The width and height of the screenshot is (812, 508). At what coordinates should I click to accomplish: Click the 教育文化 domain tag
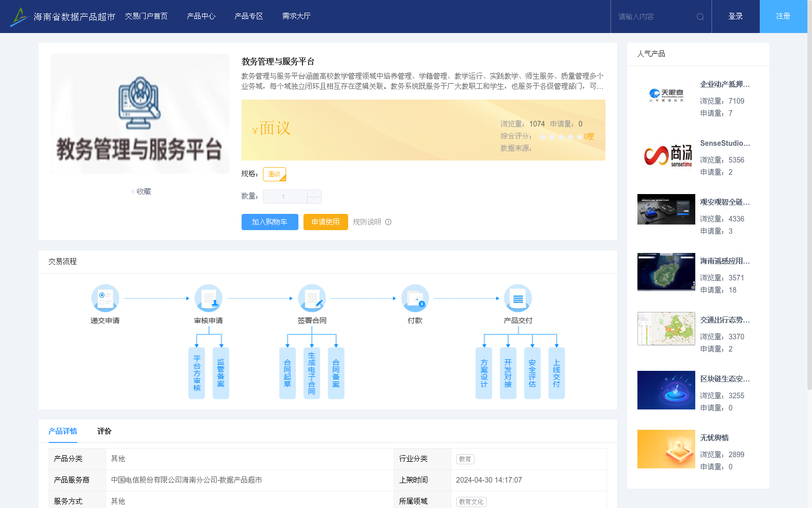tap(471, 501)
